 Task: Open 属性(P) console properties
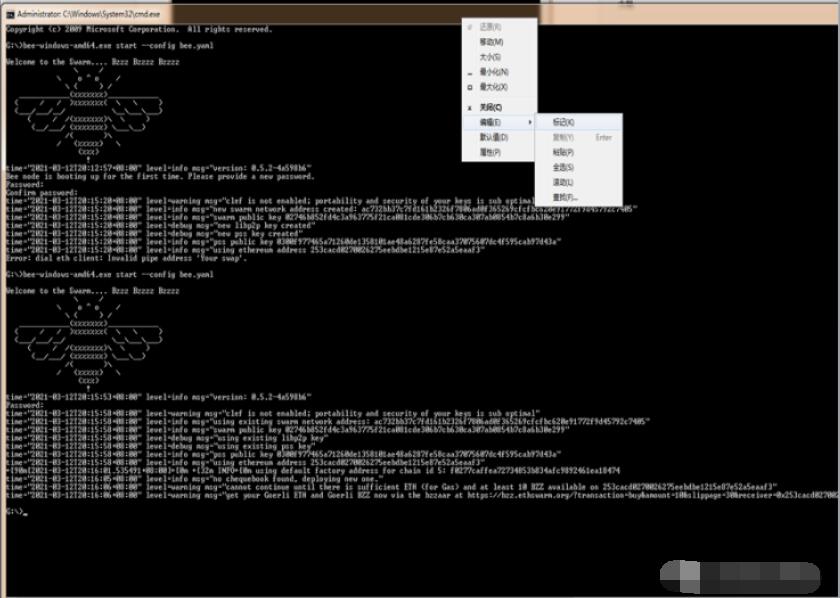point(490,153)
